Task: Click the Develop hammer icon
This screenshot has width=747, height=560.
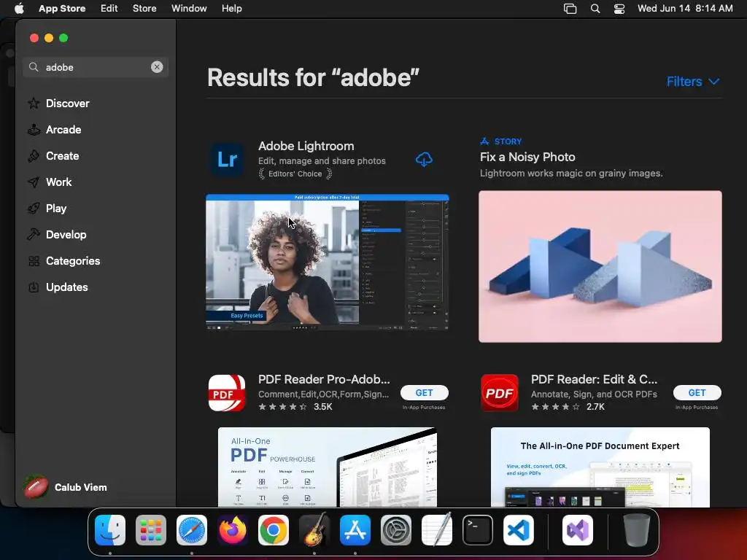Action: 34,234
